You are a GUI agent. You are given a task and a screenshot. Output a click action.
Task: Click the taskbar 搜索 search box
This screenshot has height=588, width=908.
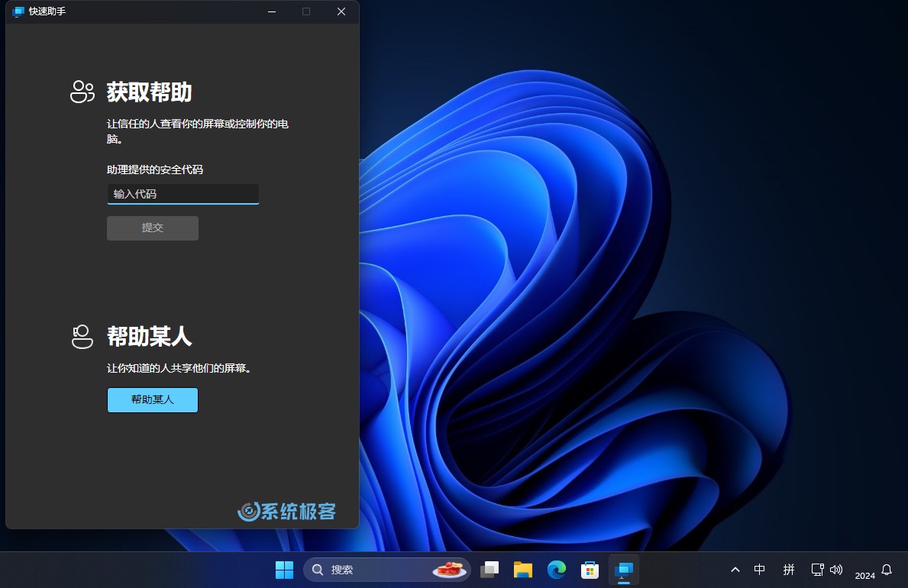[387, 570]
